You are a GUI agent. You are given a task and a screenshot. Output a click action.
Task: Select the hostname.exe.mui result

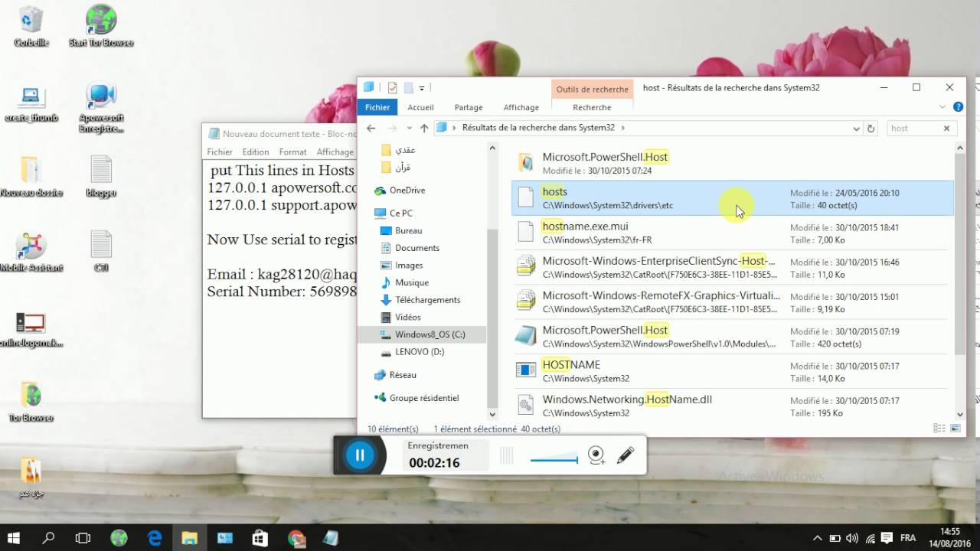[733, 233]
